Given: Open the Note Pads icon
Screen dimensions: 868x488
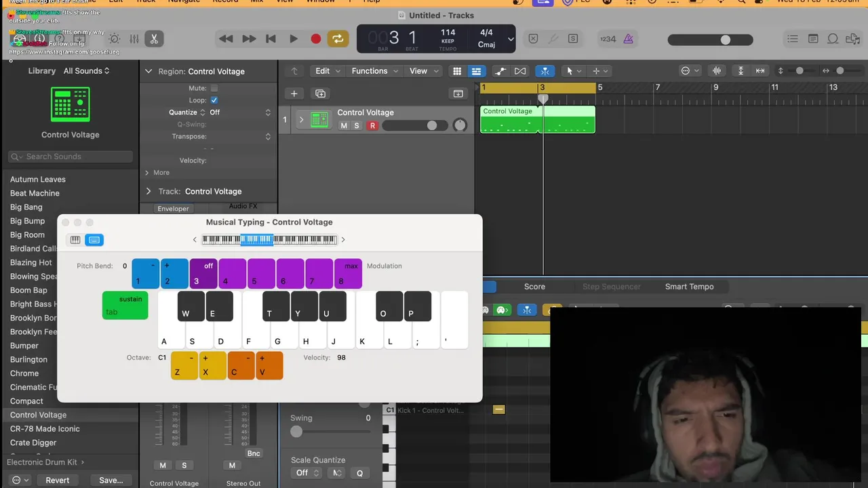Looking at the screenshot, I should [x=813, y=39].
